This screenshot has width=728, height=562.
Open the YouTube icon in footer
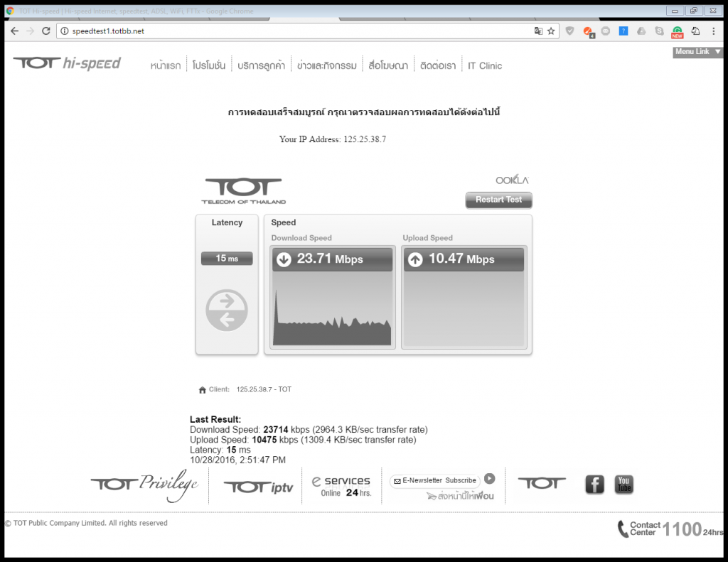(x=624, y=484)
